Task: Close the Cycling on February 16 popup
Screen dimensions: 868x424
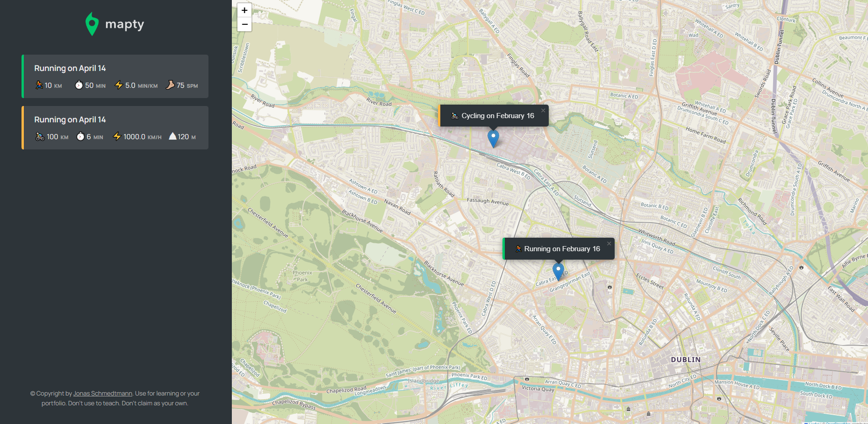Action: pyautogui.click(x=543, y=111)
